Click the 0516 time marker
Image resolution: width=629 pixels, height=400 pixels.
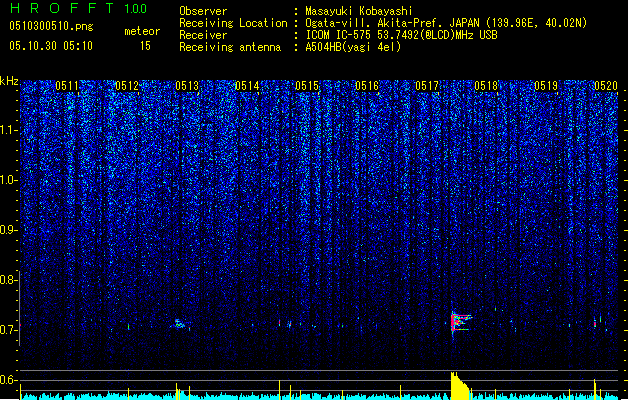(x=367, y=86)
